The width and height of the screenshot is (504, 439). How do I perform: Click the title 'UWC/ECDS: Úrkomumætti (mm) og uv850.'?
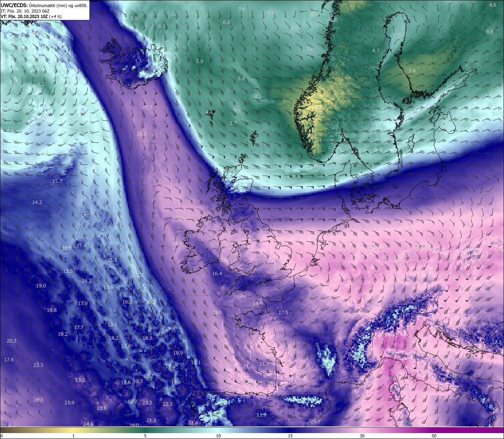coord(44,5)
